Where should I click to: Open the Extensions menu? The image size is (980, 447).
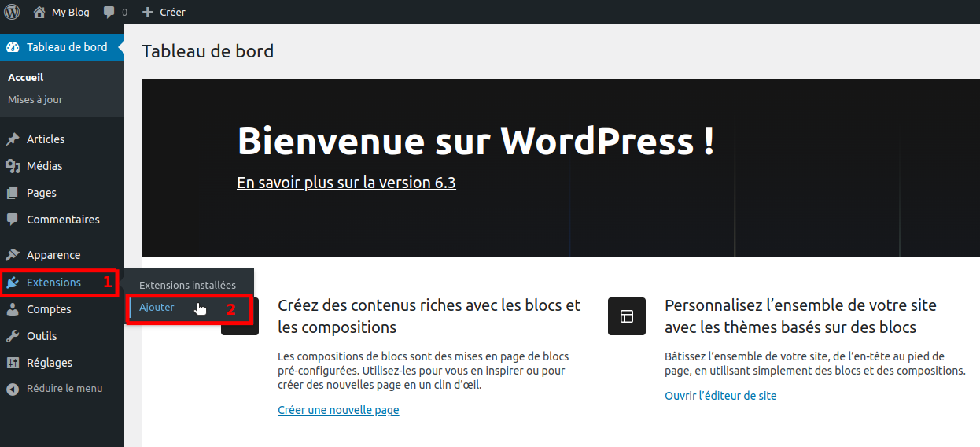click(53, 283)
